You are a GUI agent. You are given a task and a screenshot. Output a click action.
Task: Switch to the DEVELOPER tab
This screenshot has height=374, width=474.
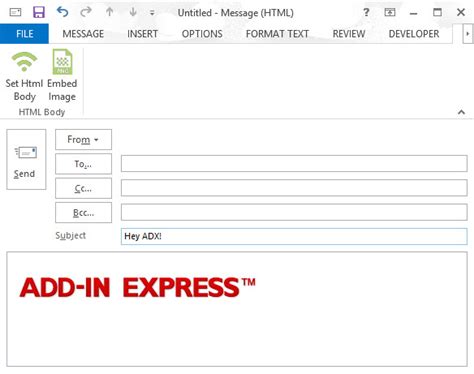click(x=414, y=34)
